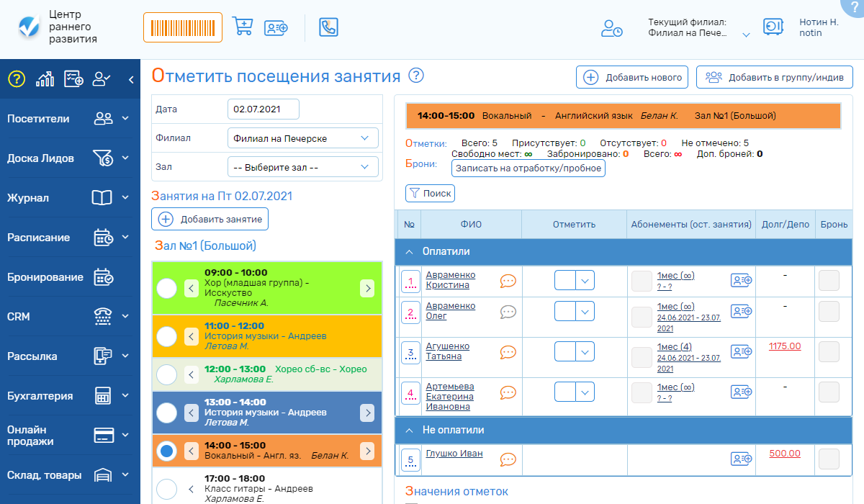
Task: Click the orange 14:00-15:00 Вокальный header bar
Action: click(x=624, y=116)
